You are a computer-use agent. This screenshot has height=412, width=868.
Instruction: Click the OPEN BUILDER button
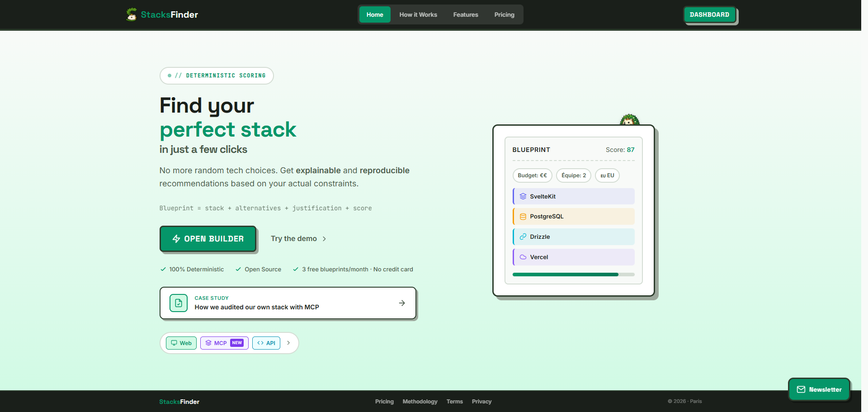click(x=208, y=238)
